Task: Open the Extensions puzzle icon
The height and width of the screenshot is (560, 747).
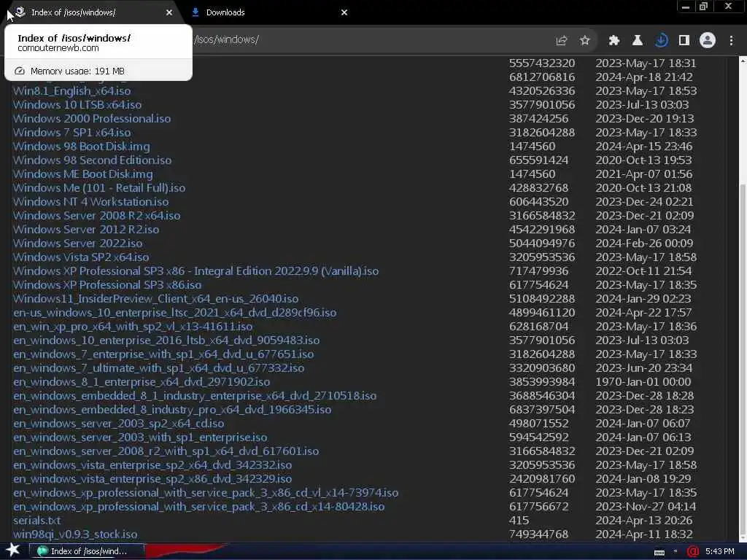Action: pos(614,41)
